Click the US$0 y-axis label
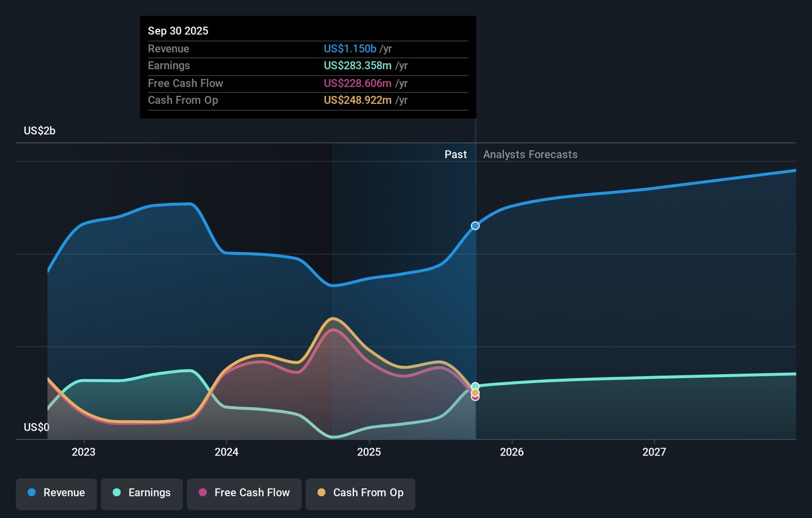The width and height of the screenshot is (812, 518). [36, 427]
